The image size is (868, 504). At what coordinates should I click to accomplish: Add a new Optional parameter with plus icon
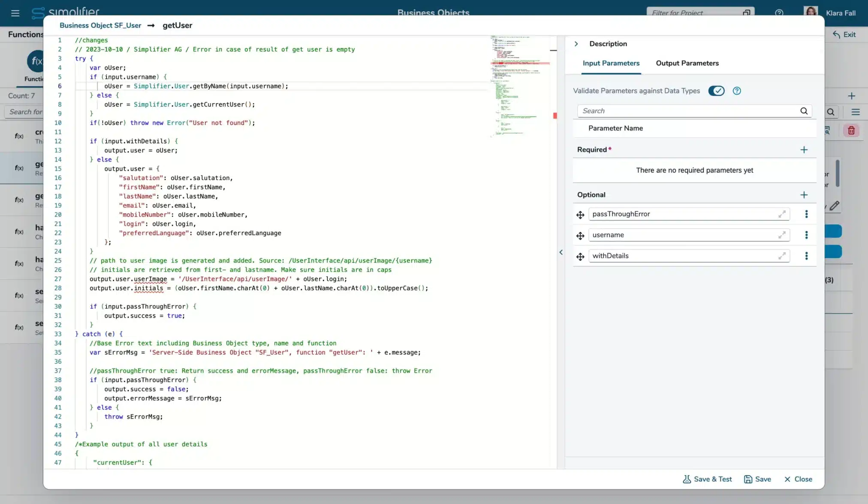(804, 194)
